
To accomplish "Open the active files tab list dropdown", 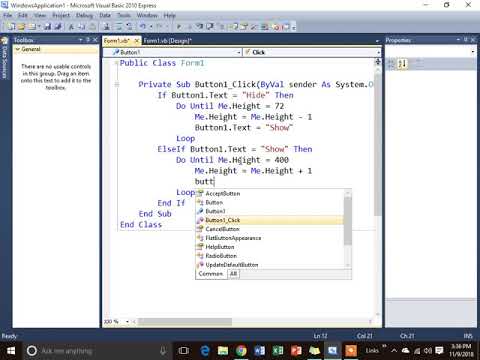I will [x=377, y=41].
